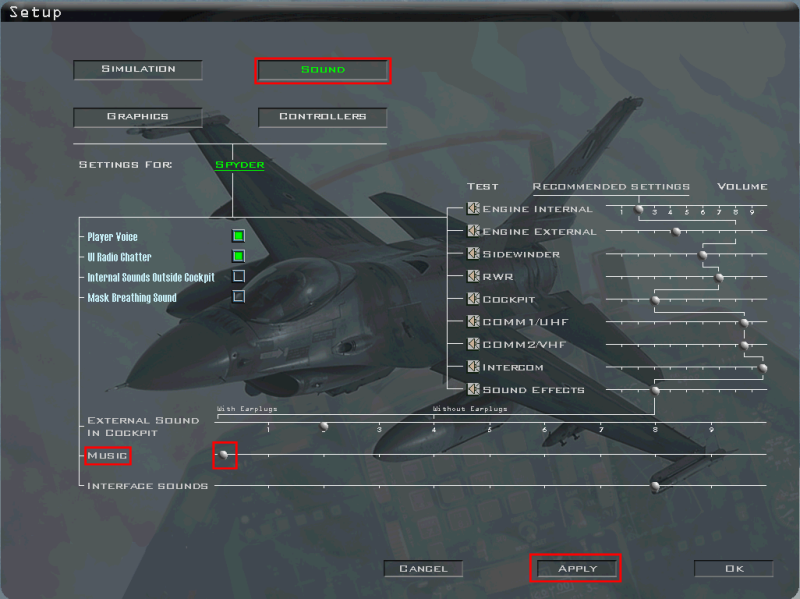Play the Cockpit test sound icon
This screenshot has width=800, height=599.
[x=474, y=299]
